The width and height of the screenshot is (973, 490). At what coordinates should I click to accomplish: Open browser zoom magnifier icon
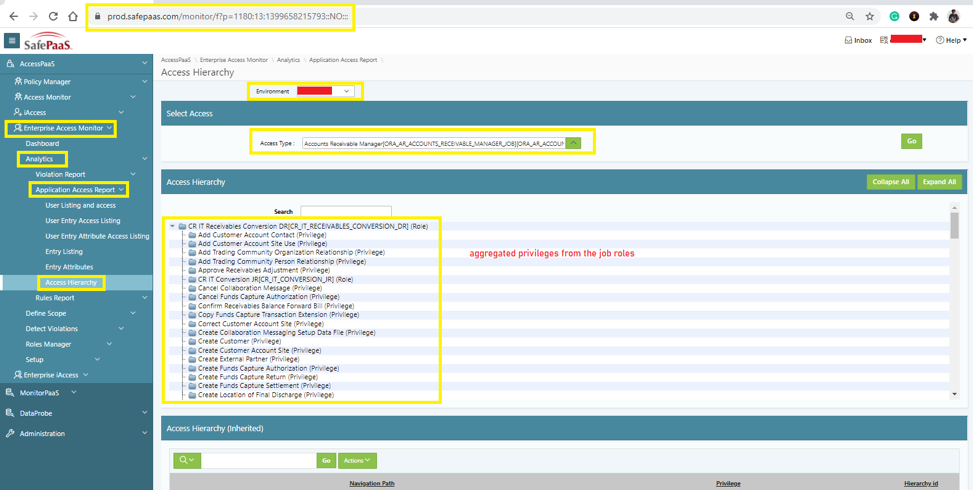850,17
